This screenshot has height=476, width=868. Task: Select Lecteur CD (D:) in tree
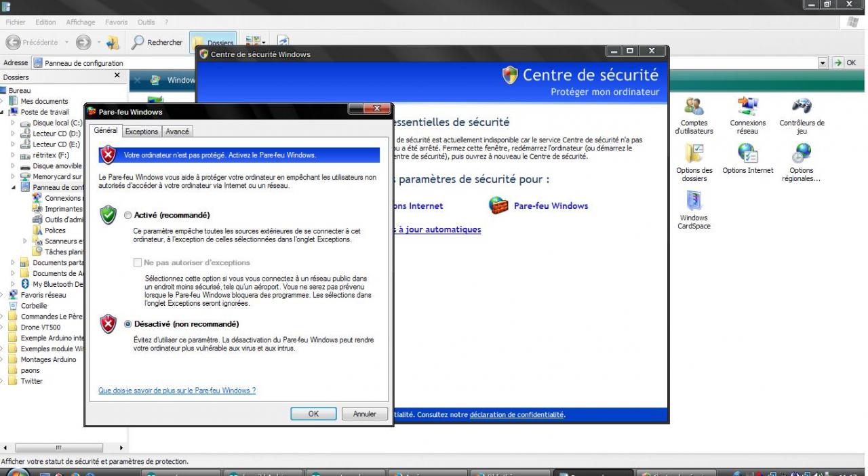(x=50, y=134)
